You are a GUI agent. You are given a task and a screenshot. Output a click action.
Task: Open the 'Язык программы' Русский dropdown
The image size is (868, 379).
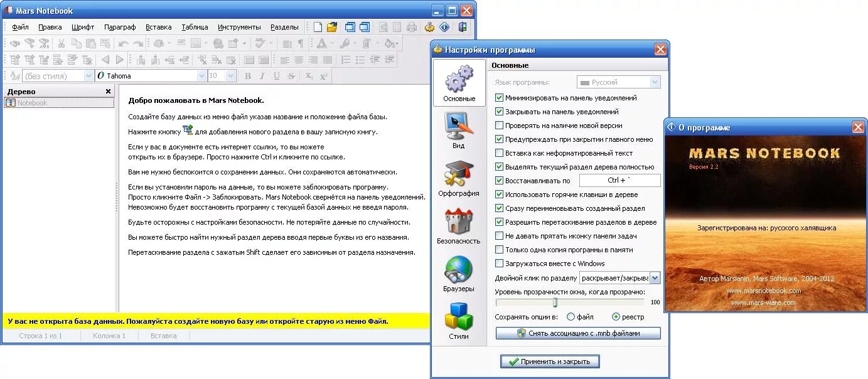click(x=655, y=82)
